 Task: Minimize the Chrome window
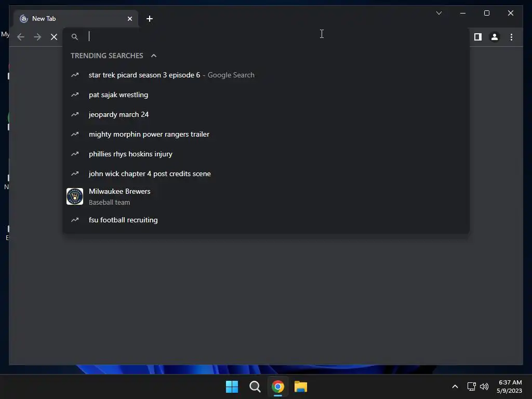463,13
